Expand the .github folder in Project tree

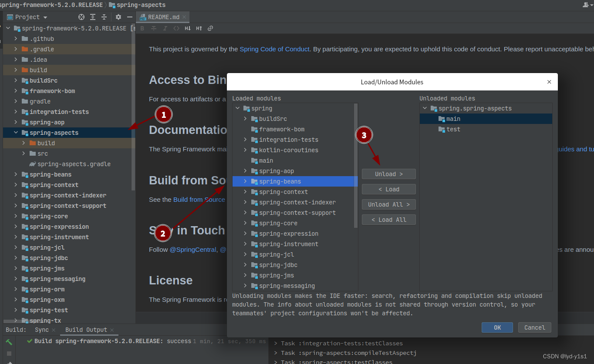point(16,39)
